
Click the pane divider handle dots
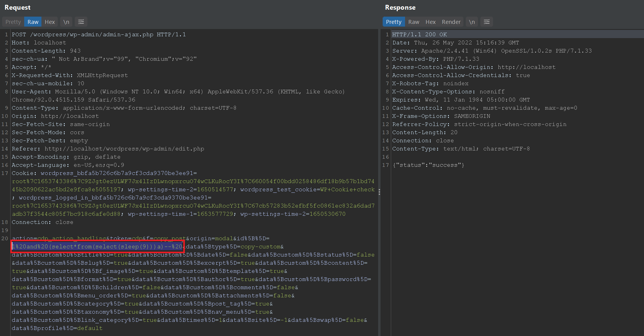coord(379,192)
